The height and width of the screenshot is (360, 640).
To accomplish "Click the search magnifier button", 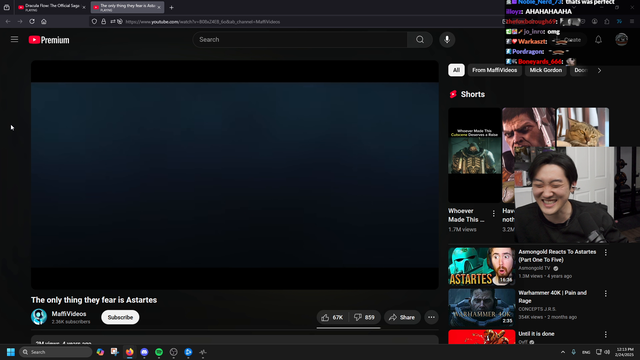I will [420, 40].
